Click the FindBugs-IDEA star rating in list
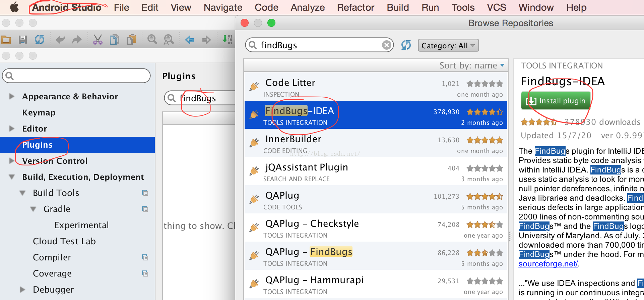The width and height of the screenshot is (644, 300). (485, 112)
